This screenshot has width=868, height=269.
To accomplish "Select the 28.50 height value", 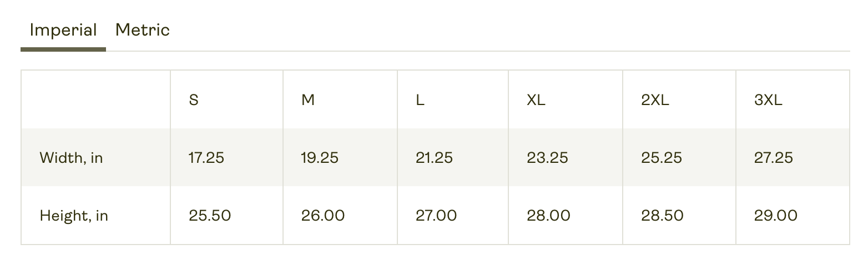I will pos(662,216).
